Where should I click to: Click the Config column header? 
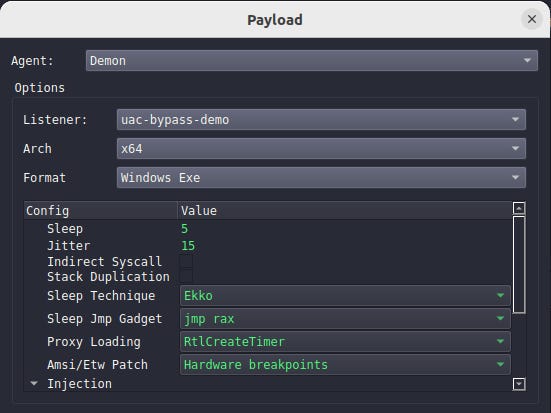coord(101,211)
